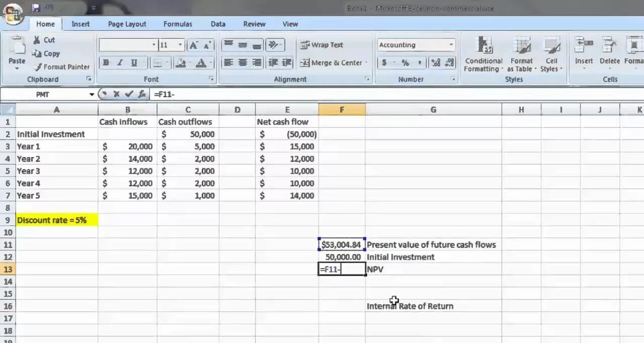
Task: Select cell F12 showing 50,000.00
Action: pos(342,257)
